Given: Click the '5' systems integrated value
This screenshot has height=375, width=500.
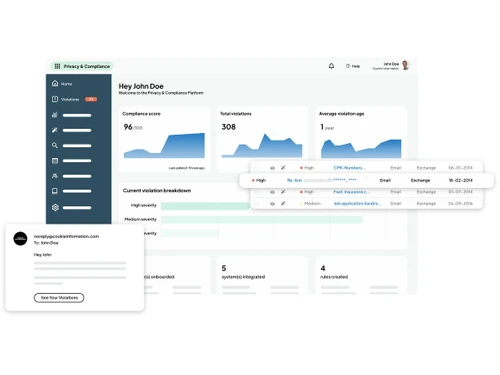Looking at the screenshot, I should 224,268.
